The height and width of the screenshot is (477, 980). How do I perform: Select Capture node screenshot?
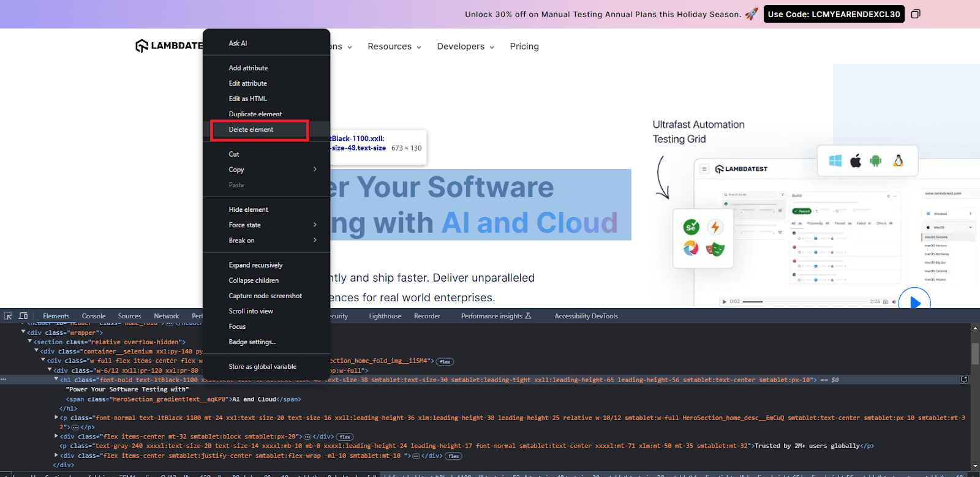coord(266,296)
